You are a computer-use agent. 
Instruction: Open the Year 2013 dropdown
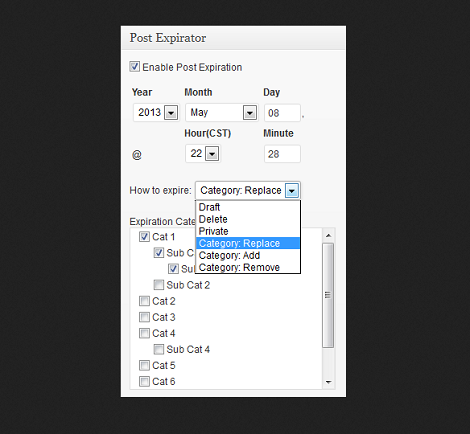pos(156,112)
